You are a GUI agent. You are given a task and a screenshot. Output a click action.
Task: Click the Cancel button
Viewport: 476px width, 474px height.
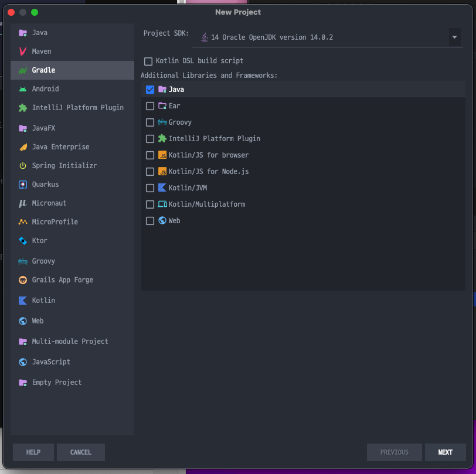click(81, 452)
